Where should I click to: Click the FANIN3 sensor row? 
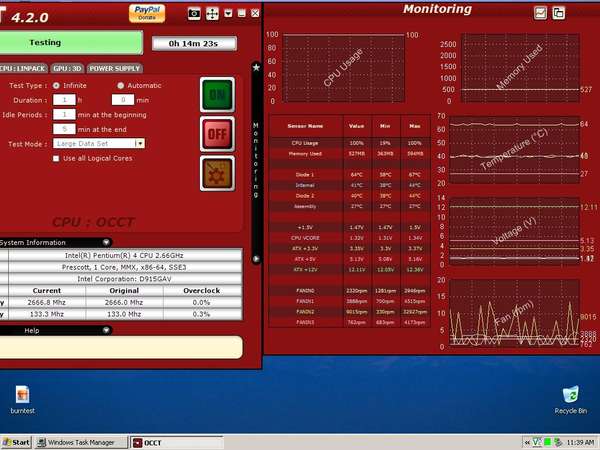[x=349, y=323]
